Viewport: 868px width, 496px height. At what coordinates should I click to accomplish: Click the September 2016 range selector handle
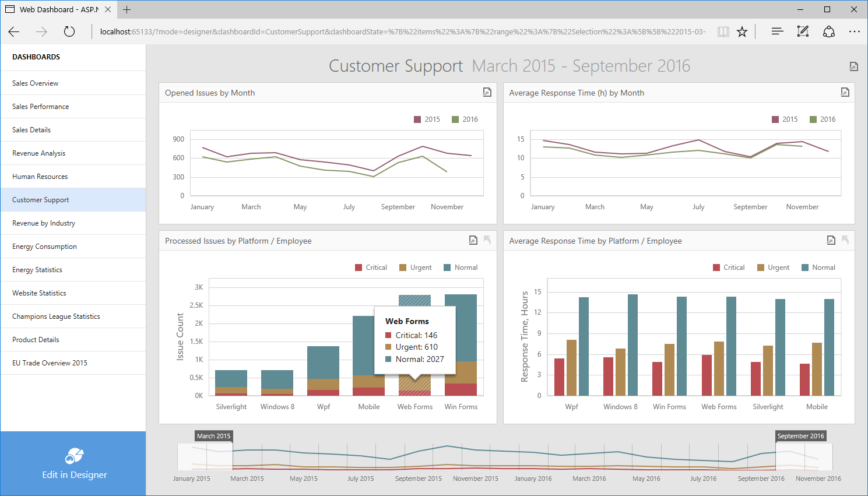[x=776, y=456]
